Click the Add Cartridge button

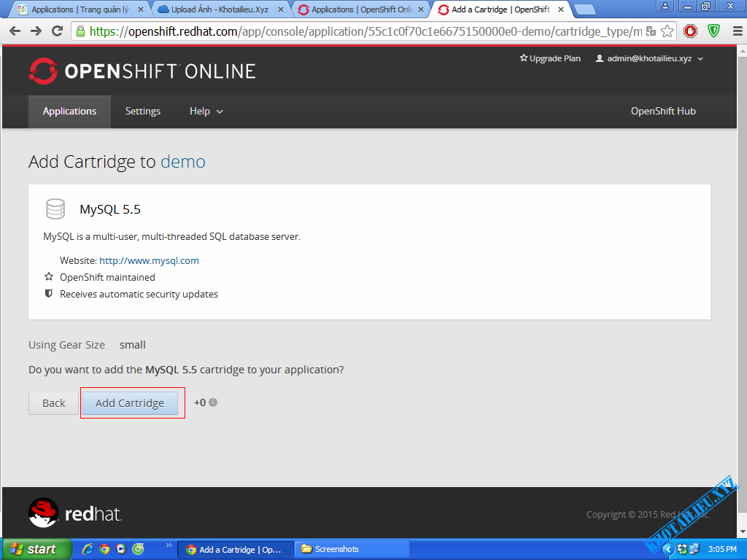[x=130, y=403]
